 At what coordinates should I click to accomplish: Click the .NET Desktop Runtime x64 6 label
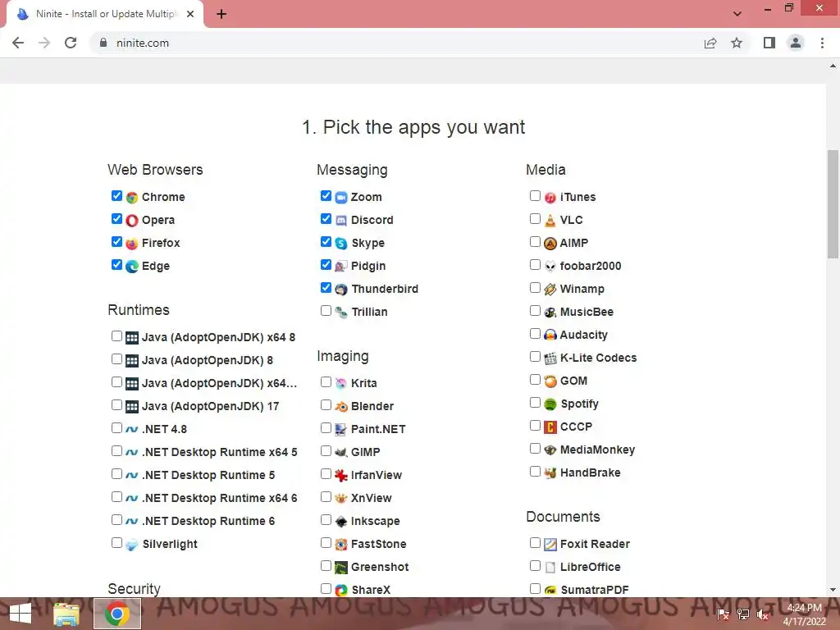click(x=220, y=498)
